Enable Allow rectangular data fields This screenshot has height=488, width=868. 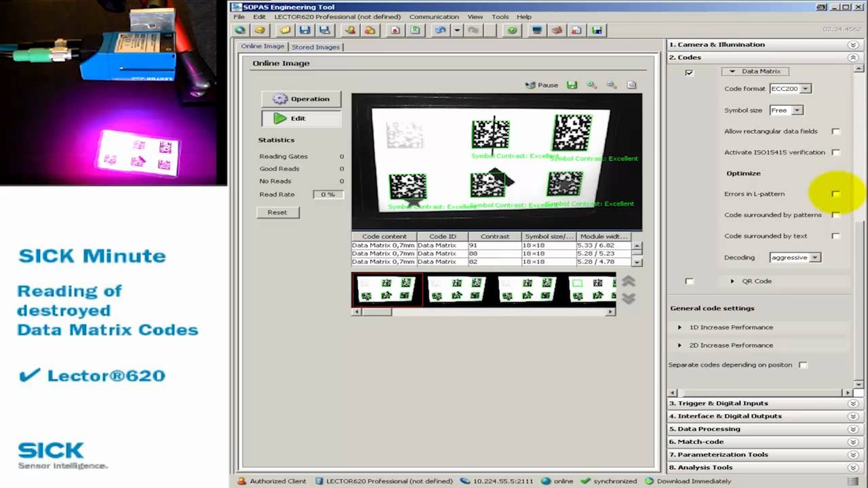click(x=835, y=131)
